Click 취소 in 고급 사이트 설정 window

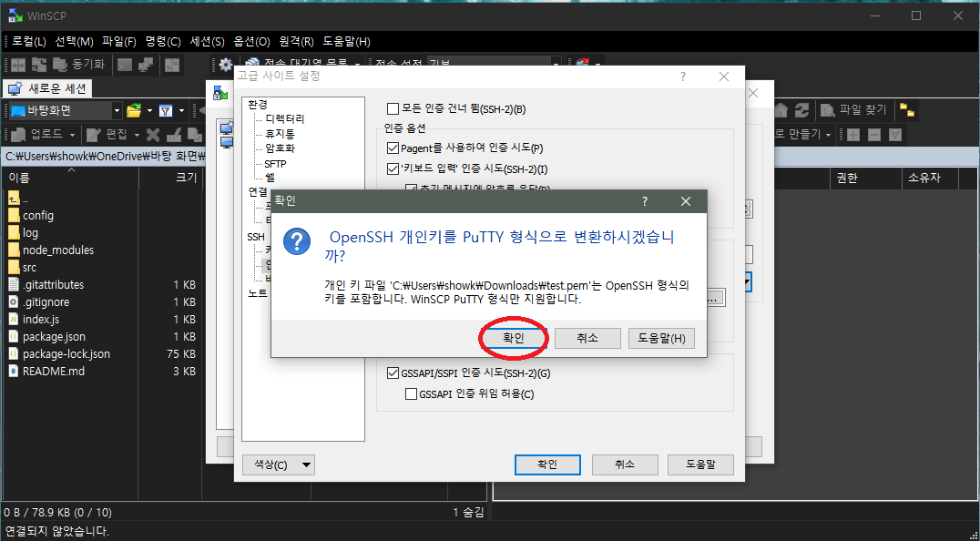625,464
